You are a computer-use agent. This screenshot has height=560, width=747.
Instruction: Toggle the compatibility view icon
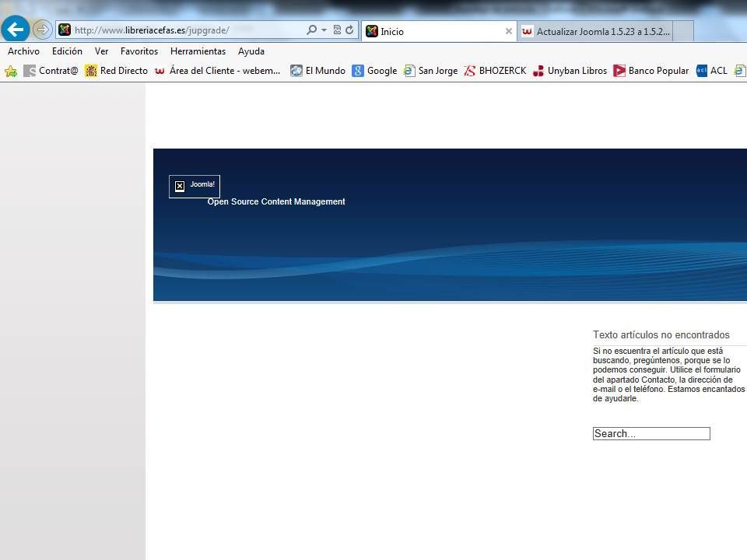pos(337,30)
